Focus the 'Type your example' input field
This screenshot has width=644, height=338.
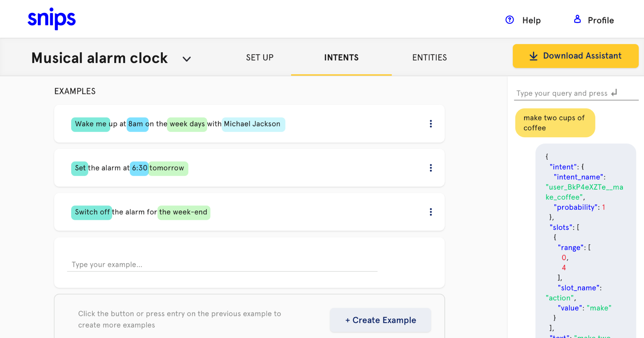pyautogui.click(x=222, y=265)
